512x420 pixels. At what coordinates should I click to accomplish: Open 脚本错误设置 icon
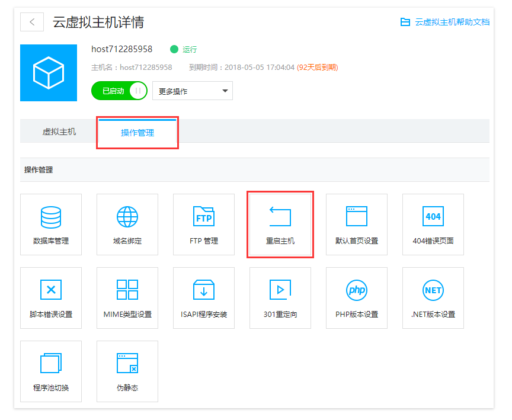click(51, 291)
